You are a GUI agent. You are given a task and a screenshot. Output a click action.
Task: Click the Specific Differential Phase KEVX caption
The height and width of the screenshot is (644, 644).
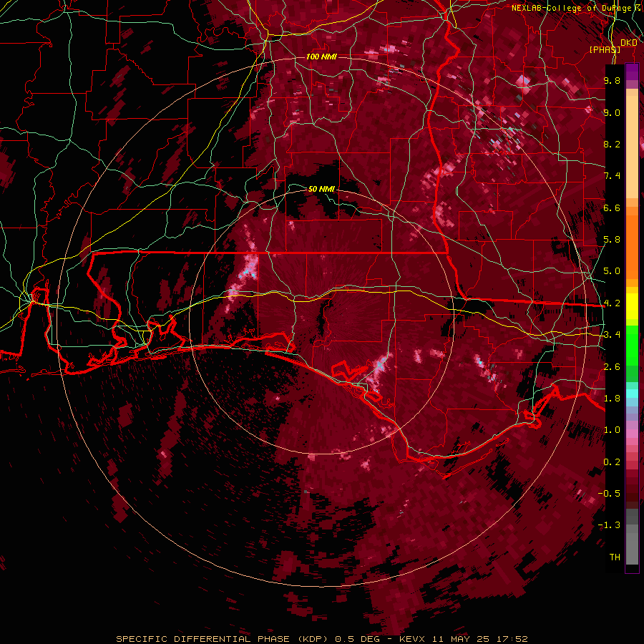(321, 639)
